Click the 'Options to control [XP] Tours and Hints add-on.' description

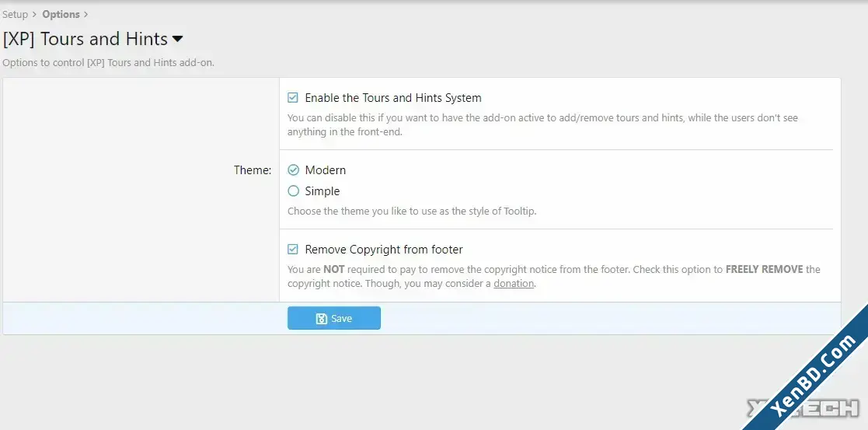click(109, 63)
